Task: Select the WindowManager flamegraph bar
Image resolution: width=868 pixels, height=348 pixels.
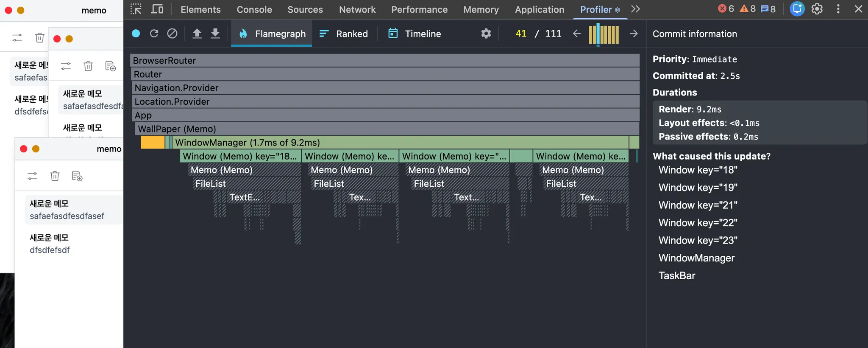Action: click(401, 143)
